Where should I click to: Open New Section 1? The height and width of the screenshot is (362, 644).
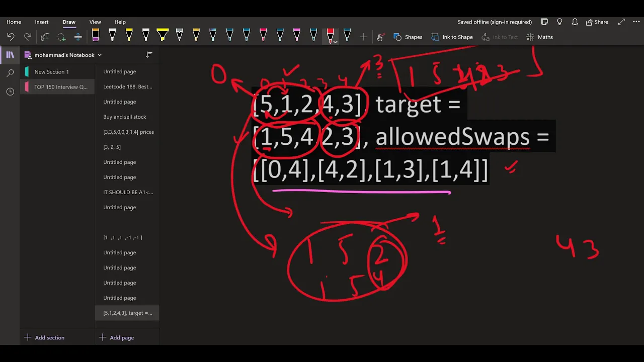tap(57, 72)
